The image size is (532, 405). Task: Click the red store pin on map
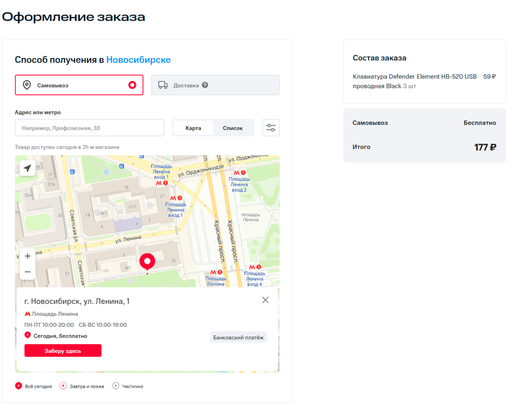coord(147,262)
